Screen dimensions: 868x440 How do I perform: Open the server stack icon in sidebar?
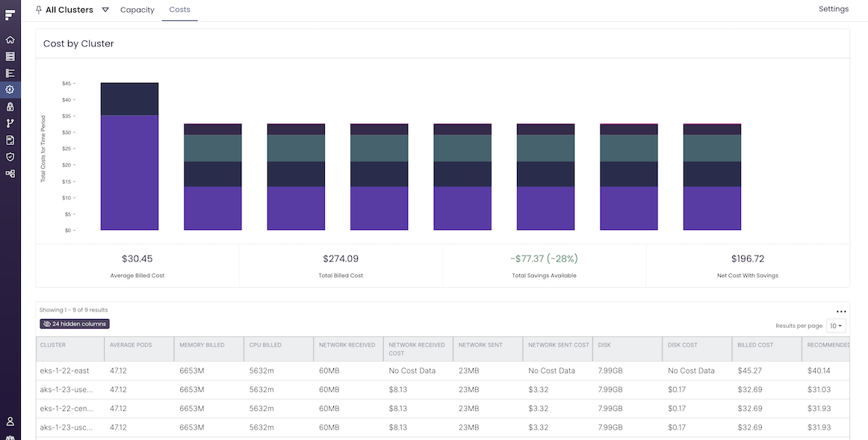[x=10, y=56]
